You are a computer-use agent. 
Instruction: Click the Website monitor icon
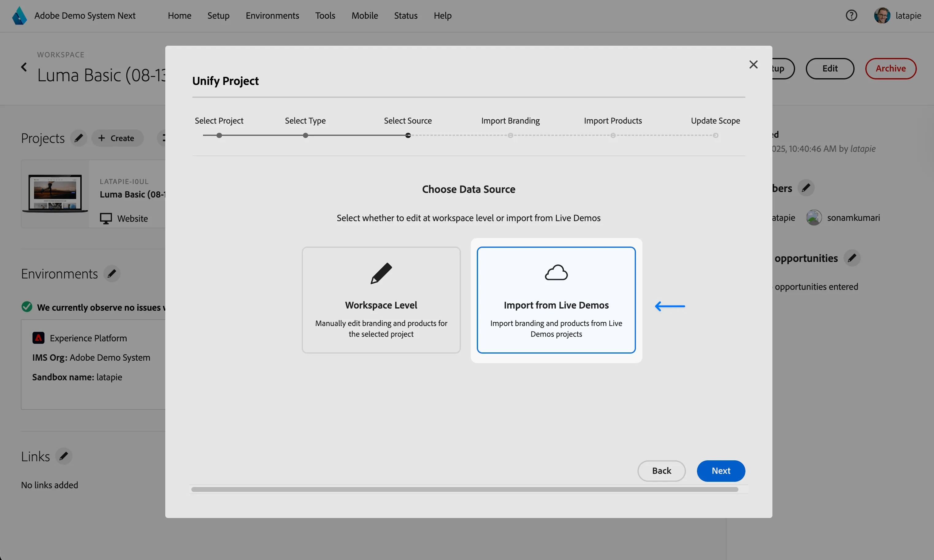pyautogui.click(x=106, y=218)
